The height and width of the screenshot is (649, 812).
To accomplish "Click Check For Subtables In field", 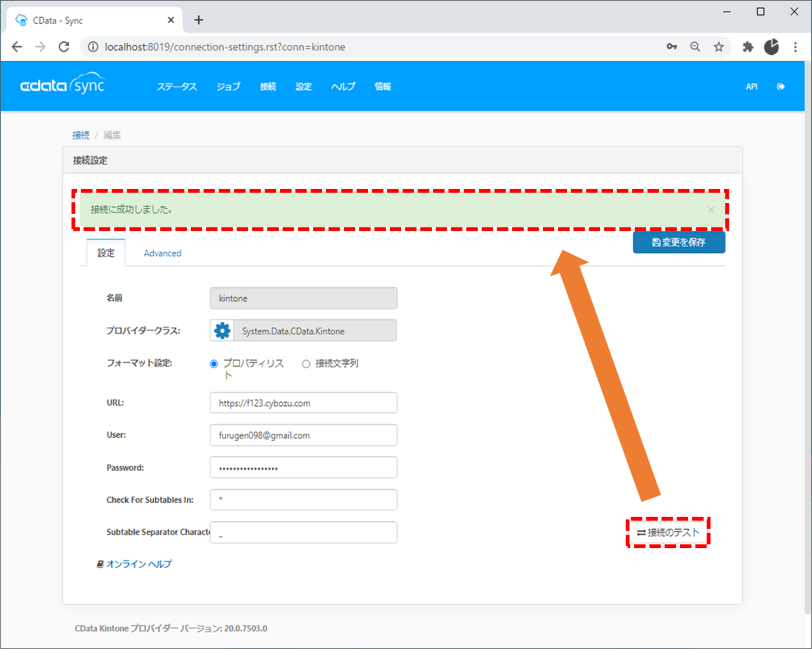I will [303, 500].
